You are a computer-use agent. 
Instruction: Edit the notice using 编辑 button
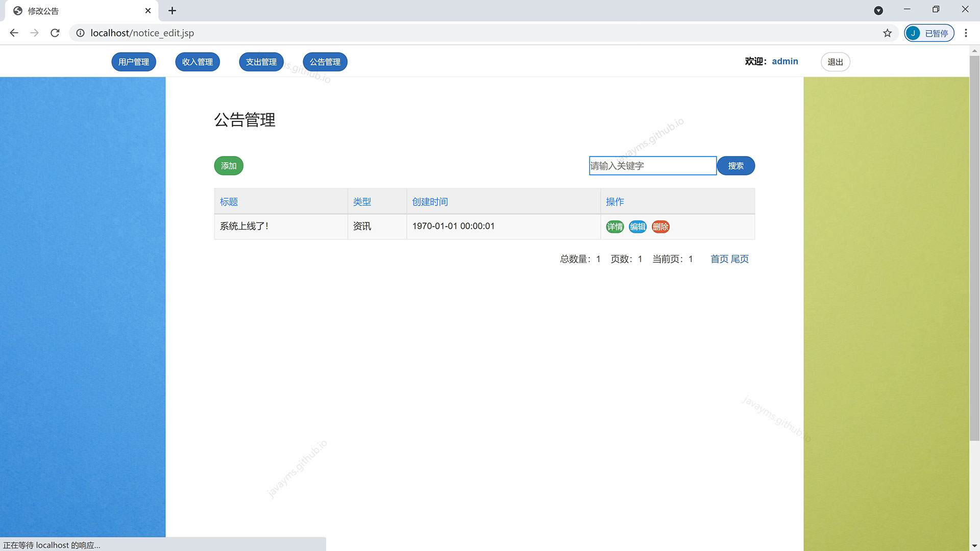[638, 227]
